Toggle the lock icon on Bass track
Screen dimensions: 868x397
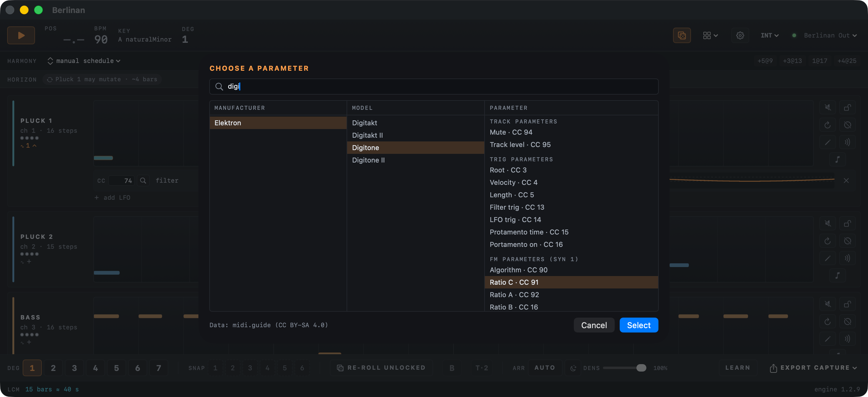847,304
